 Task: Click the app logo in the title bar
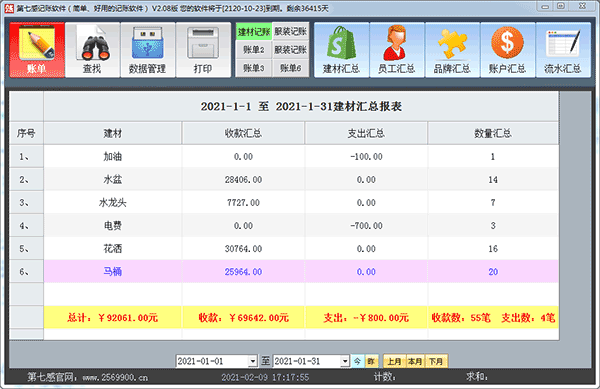coord(9,8)
